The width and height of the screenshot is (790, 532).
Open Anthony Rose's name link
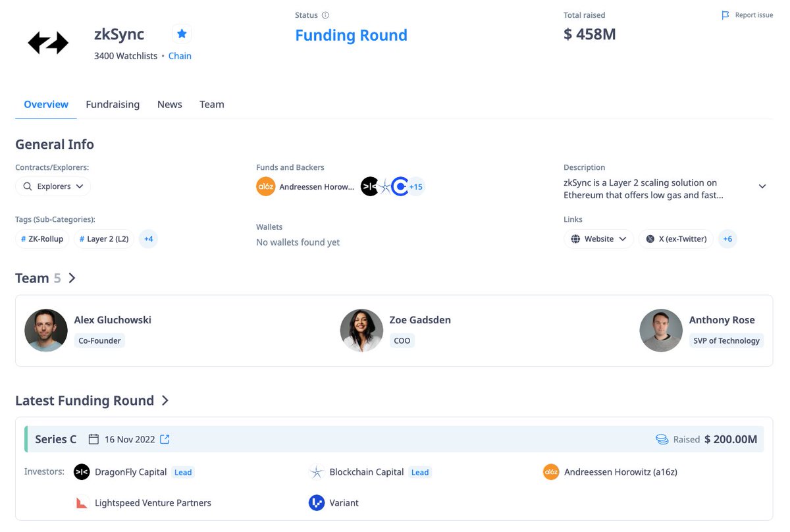722,320
